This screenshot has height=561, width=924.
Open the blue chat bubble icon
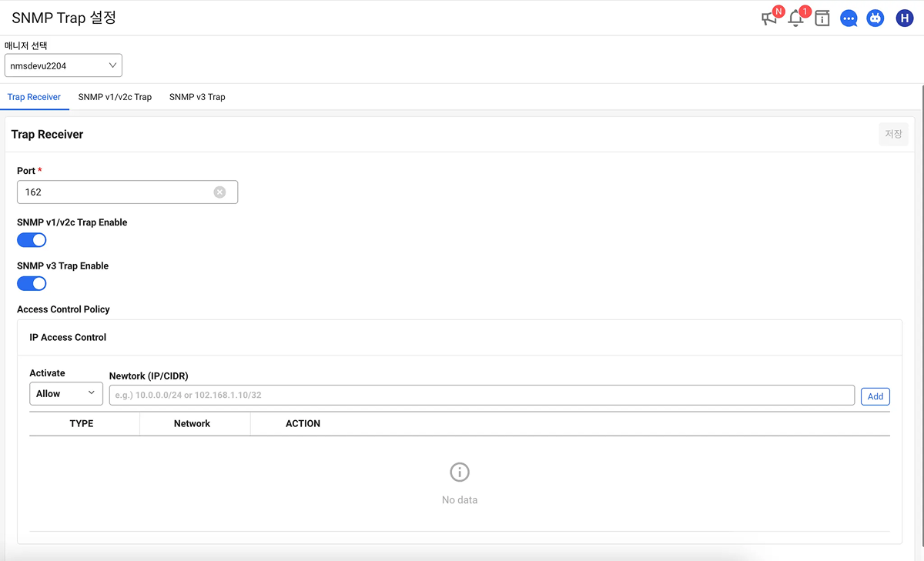click(849, 18)
